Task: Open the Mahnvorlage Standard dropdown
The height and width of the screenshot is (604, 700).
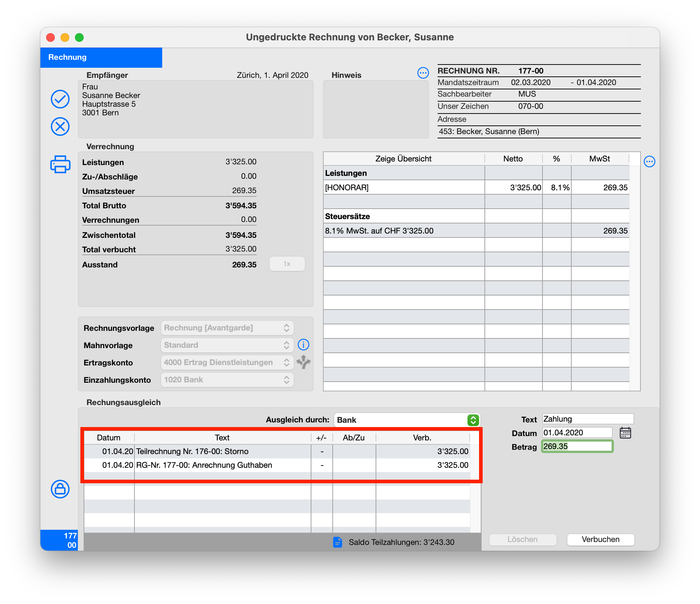Action: click(227, 345)
